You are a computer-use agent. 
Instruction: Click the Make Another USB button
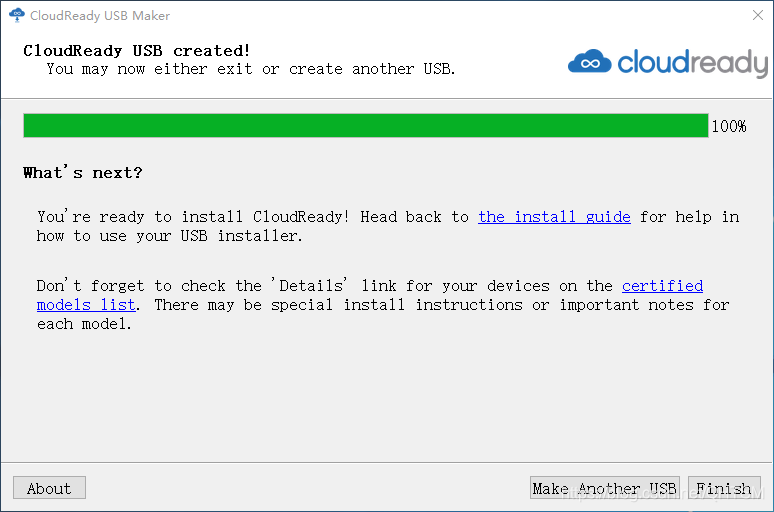(x=605, y=488)
